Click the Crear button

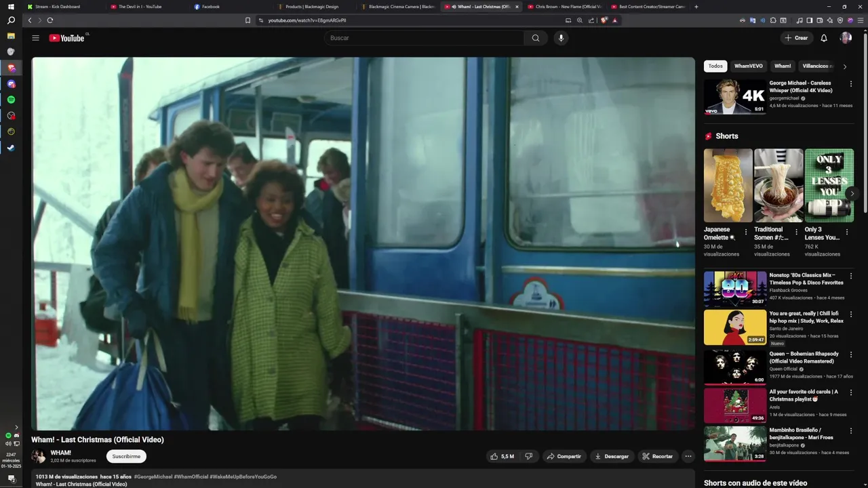796,38
